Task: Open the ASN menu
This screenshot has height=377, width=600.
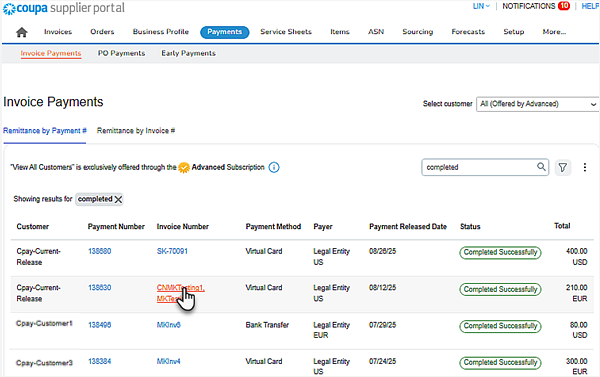Action: pyautogui.click(x=376, y=32)
